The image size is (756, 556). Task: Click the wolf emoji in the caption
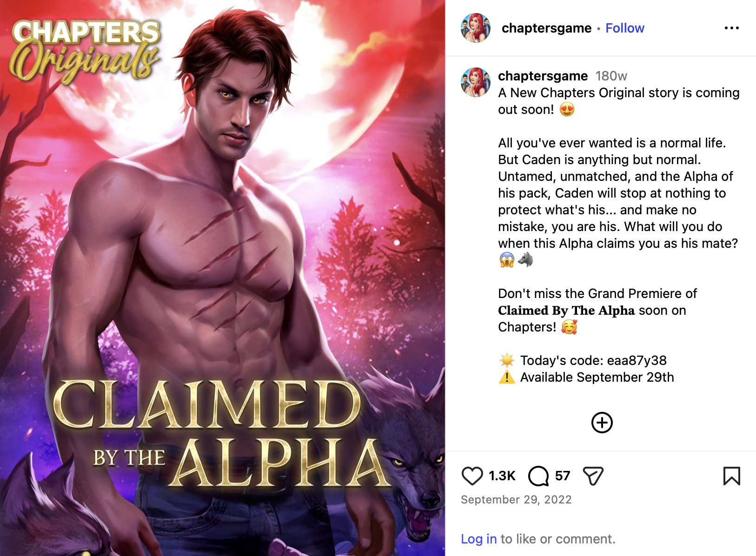click(x=525, y=260)
